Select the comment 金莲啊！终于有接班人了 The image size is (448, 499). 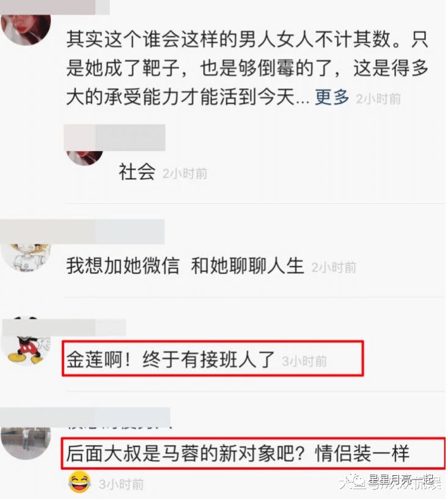(171, 360)
